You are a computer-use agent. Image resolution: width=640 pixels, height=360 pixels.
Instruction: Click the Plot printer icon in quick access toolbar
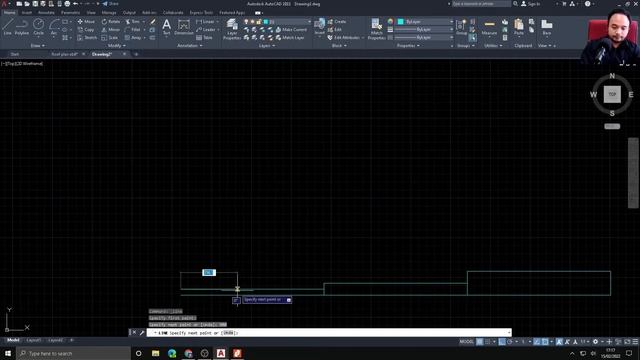67,4
